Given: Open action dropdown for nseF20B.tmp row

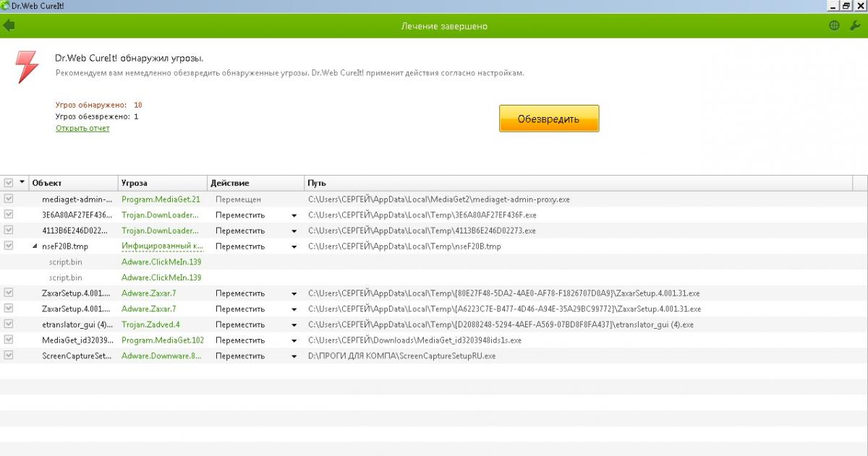Looking at the screenshot, I should [294, 246].
